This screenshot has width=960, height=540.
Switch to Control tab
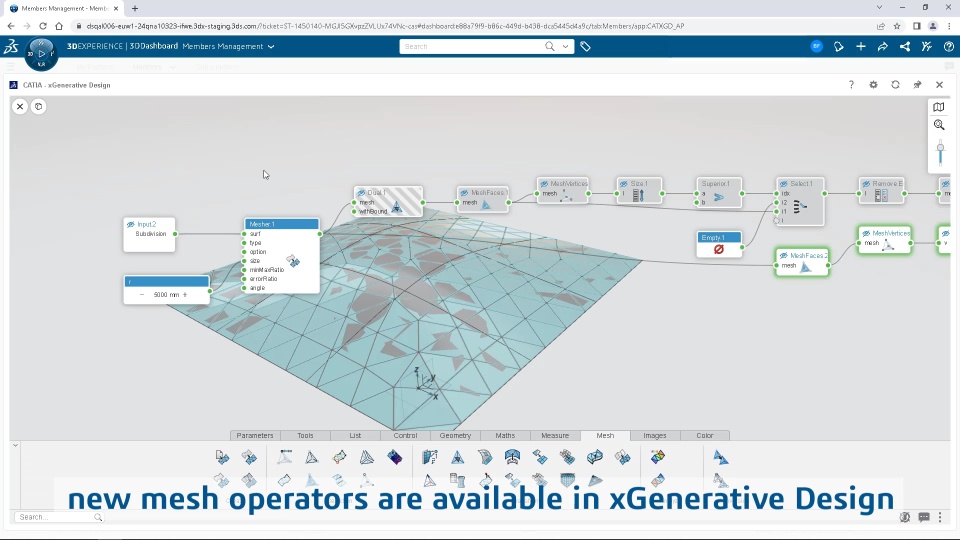(405, 435)
